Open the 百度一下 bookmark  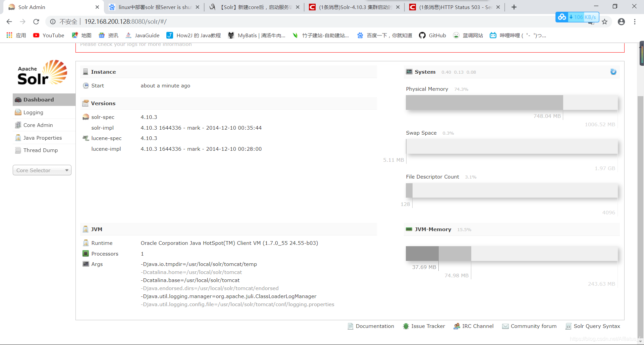coord(384,35)
